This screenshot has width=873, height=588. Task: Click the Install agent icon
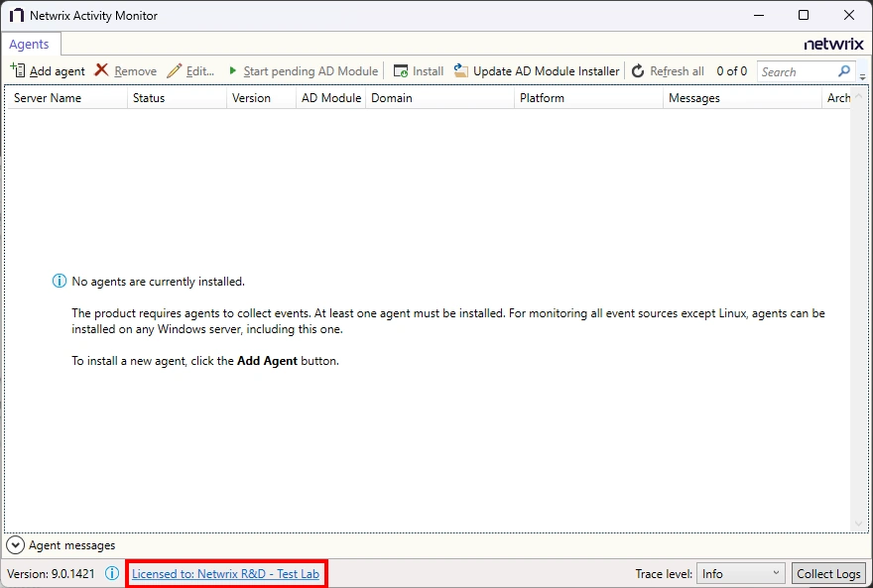coord(402,70)
